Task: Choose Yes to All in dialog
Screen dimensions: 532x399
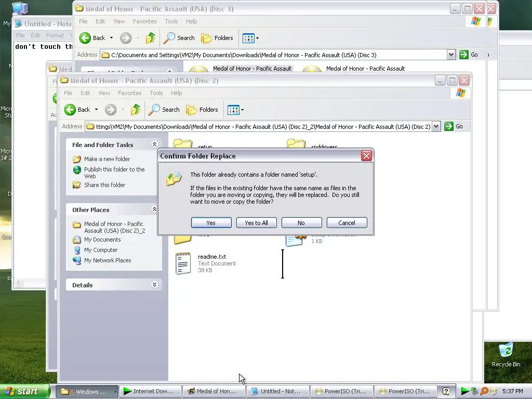Action: (x=256, y=223)
